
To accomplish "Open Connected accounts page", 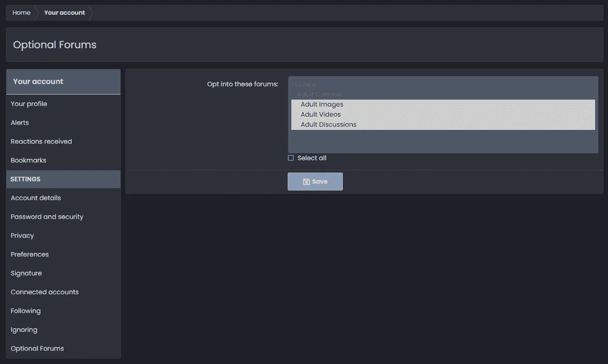I will 63,292.
